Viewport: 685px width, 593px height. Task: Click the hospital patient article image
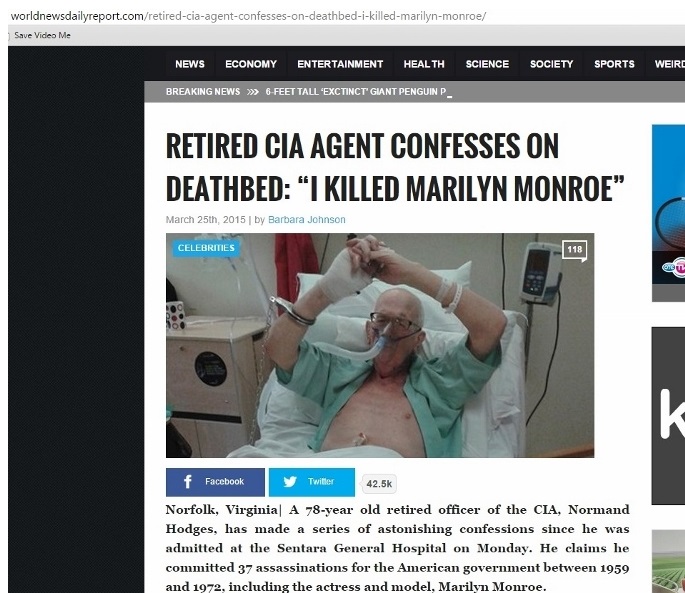point(380,345)
